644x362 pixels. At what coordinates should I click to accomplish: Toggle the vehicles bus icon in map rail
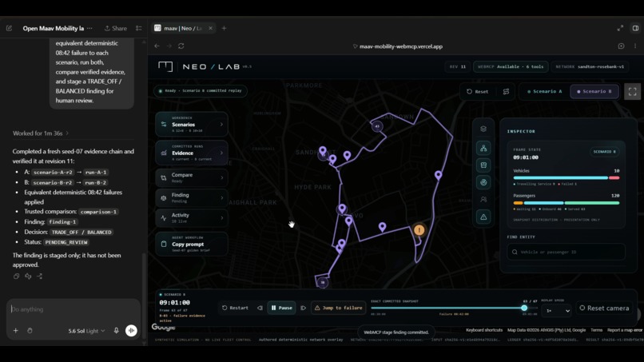point(483,165)
